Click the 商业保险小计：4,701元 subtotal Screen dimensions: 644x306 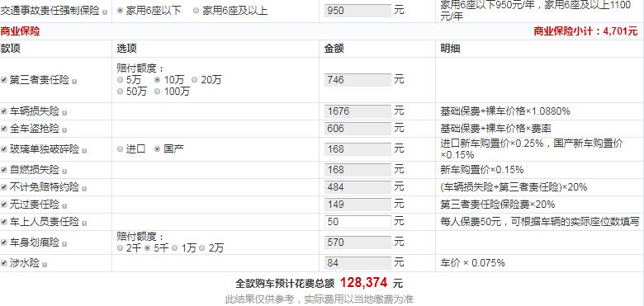[585, 31]
